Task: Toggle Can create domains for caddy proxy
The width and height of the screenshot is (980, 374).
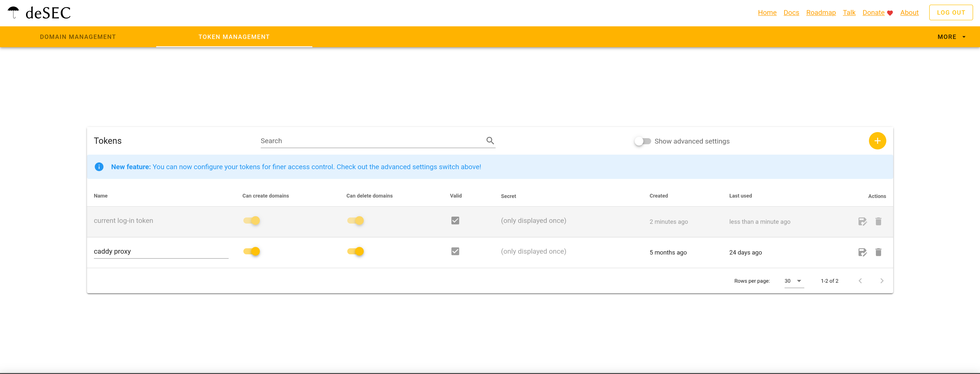Action: tap(251, 251)
